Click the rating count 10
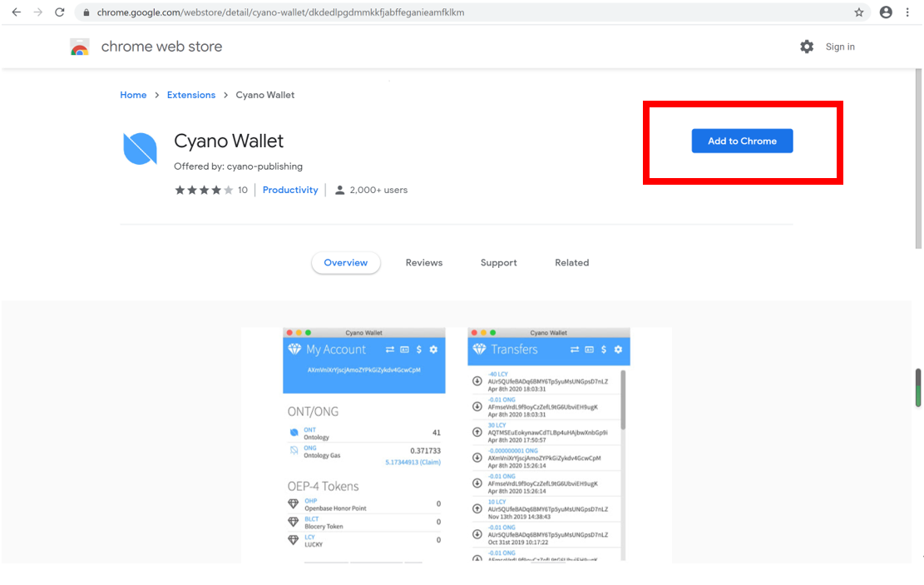The width and height of the screenshot is (924, 585). [x=243, y=190]
